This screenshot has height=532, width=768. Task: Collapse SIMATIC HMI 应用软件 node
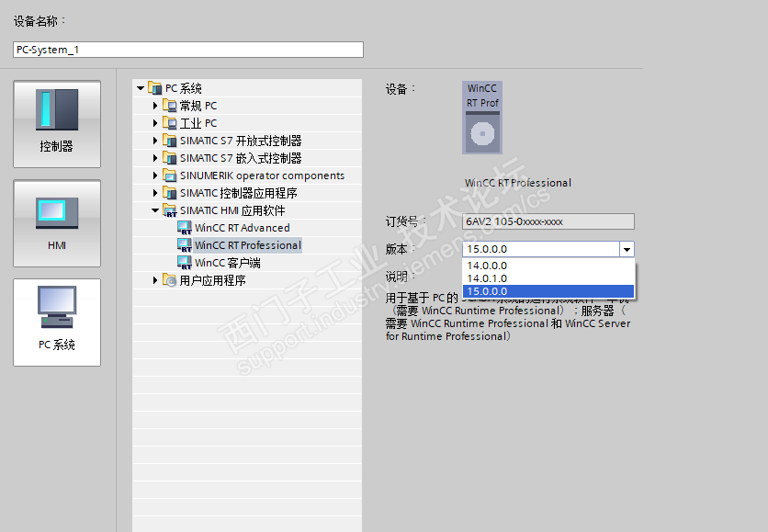(155, 210)
